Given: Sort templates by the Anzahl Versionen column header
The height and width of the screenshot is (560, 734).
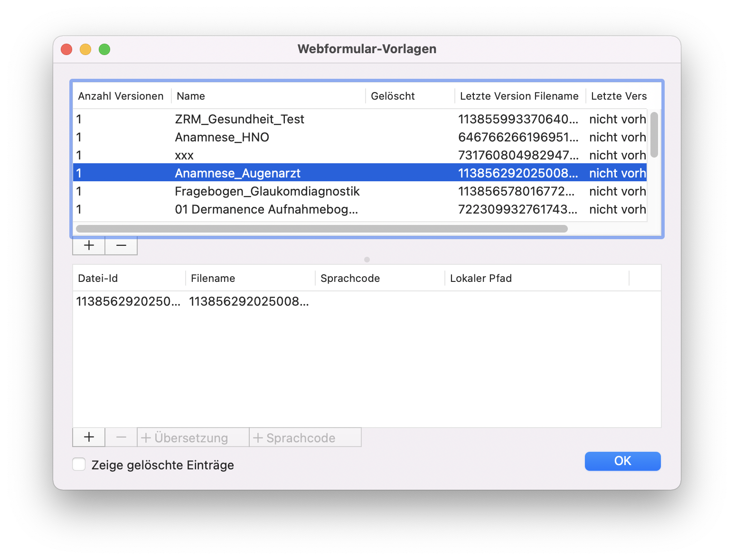Looking at the screenshot, I should 121,96.
